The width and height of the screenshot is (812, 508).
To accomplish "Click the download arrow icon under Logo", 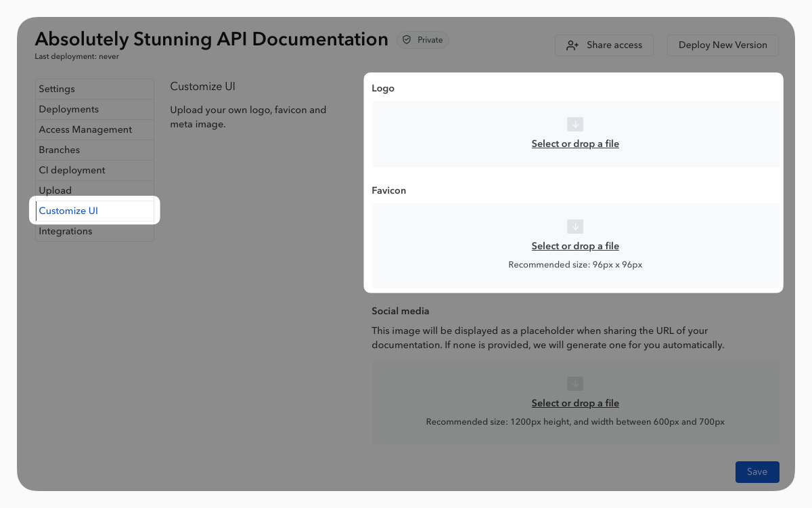I will (x=575, y=125).
